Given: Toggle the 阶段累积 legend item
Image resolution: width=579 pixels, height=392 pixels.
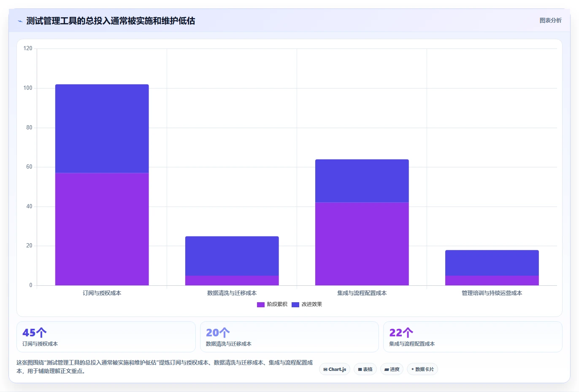Looking at the screenshot, I should tap(272, 304).
